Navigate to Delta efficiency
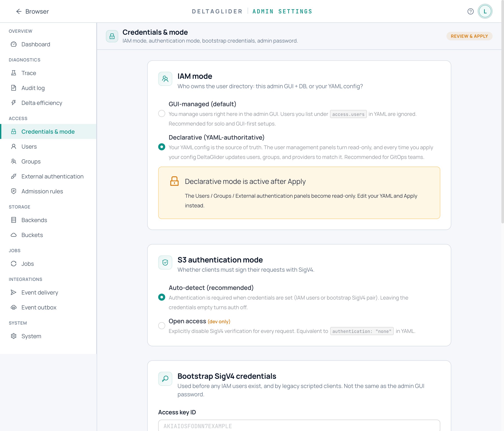504x431 pixels. coord(48,103)
